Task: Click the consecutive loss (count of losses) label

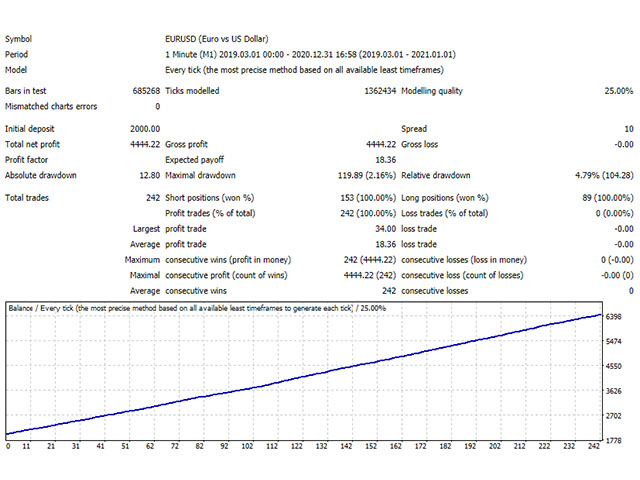Action: coord(462,276)
